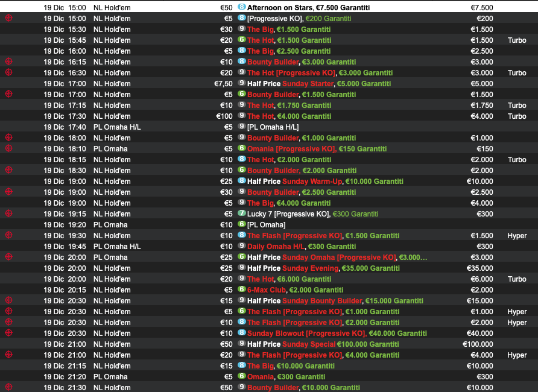This screenshot has width=538, height=392.
Task: Select the [PL Omaha H/L] tournament name
Action: [x=273, y=127]
